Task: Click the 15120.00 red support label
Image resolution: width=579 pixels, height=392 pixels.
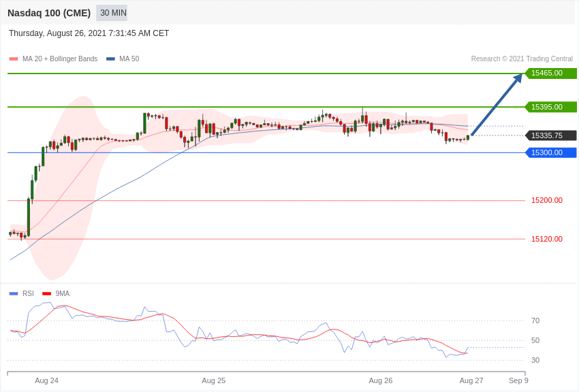Action: 547,239
